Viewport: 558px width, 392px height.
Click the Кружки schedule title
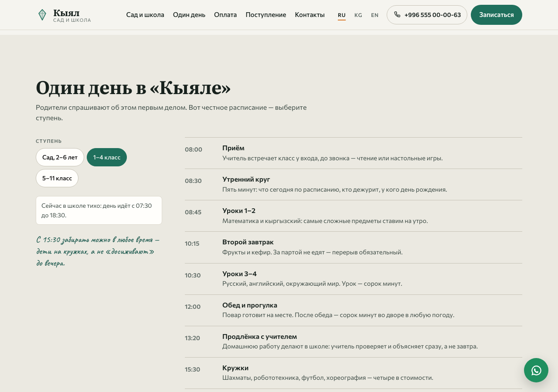pos(235,368)
